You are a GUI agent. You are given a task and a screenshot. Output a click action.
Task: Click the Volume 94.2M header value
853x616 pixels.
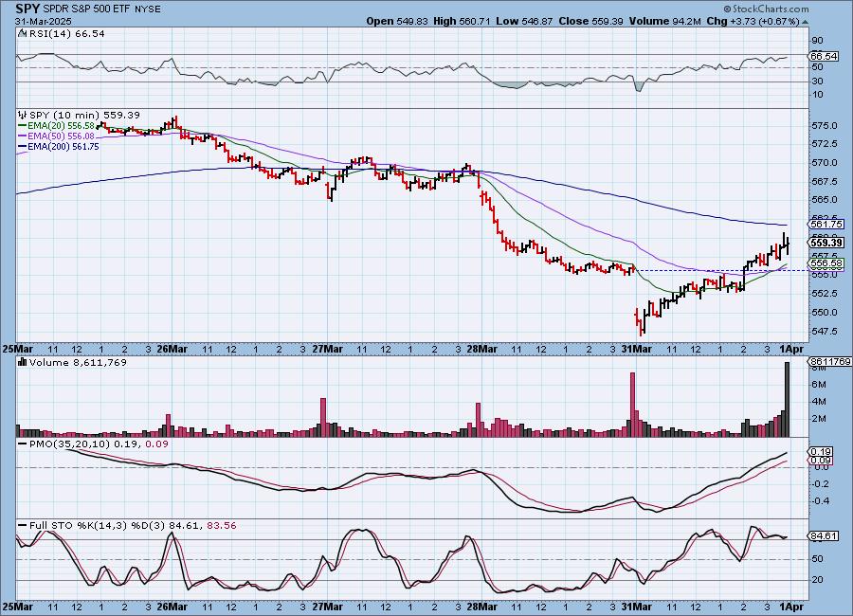664,21
